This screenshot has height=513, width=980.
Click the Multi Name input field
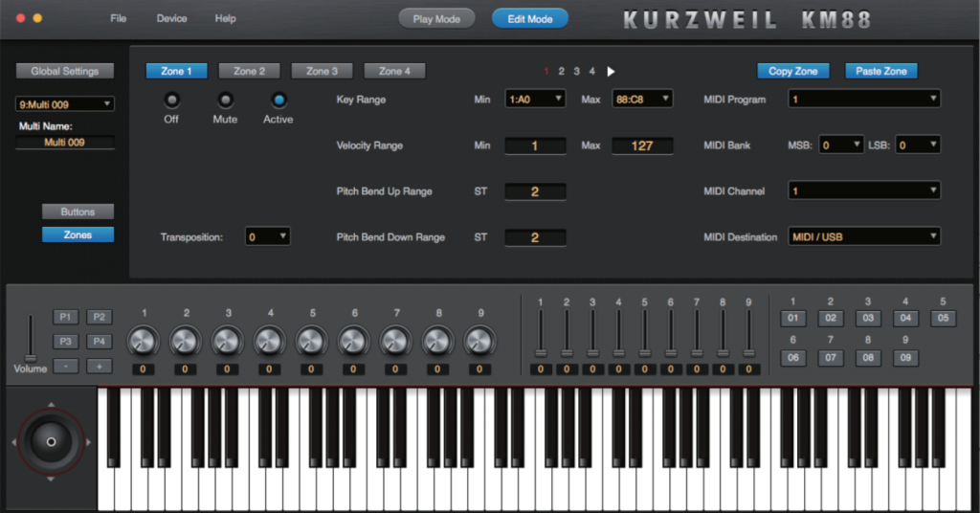click(65, 143)
